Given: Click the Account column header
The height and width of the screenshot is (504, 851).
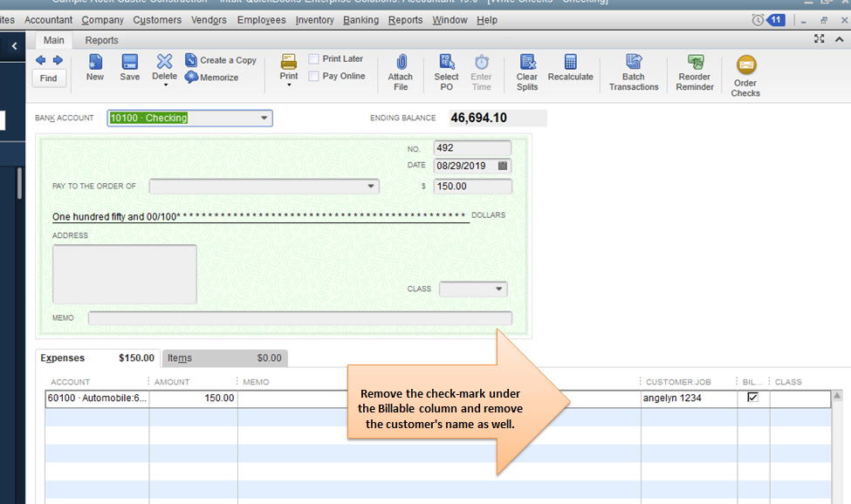Looking at the screenshot, I should 70,382.
